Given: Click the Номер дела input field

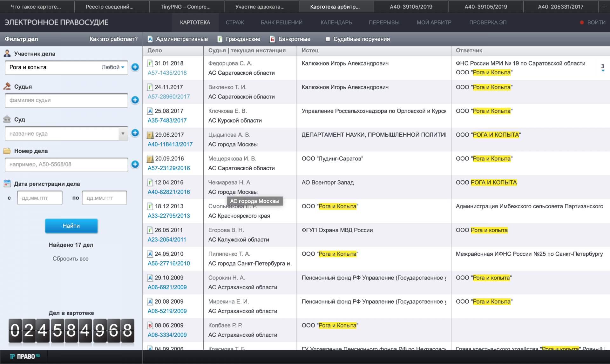Looking at the screenshot, I should 66,165.
